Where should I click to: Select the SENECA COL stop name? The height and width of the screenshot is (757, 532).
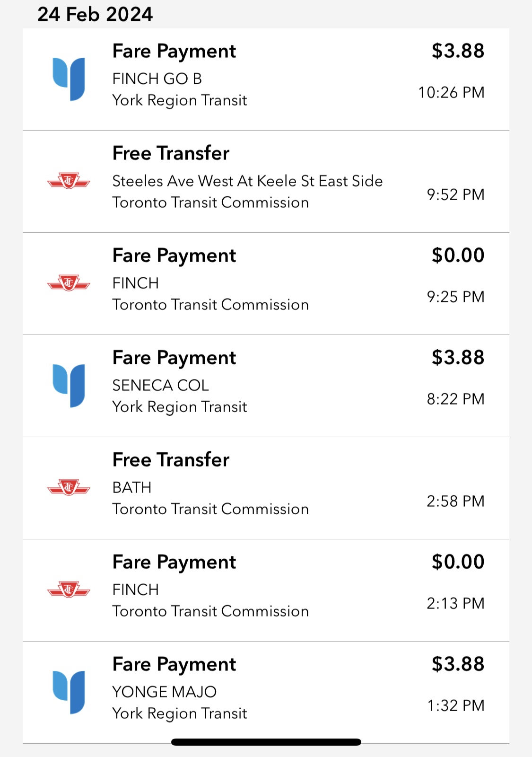(160, 385)
